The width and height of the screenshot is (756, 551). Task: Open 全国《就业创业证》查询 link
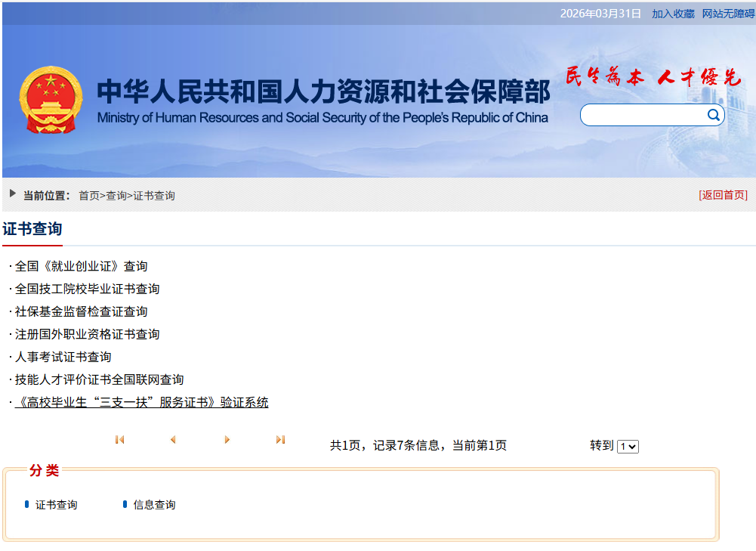click(81, 266)
